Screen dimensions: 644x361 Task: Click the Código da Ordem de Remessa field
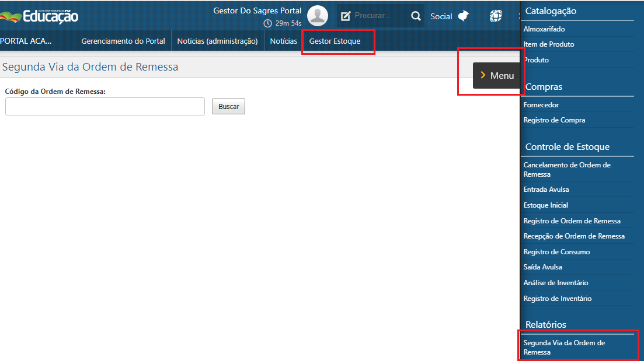pyautogui.click(x=105, y=106)
